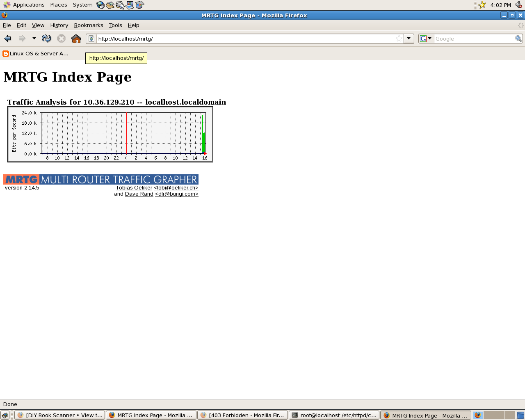Reload the MRTG page
The height and width of the screenshot is (420, 525).
tap(46, 39)
